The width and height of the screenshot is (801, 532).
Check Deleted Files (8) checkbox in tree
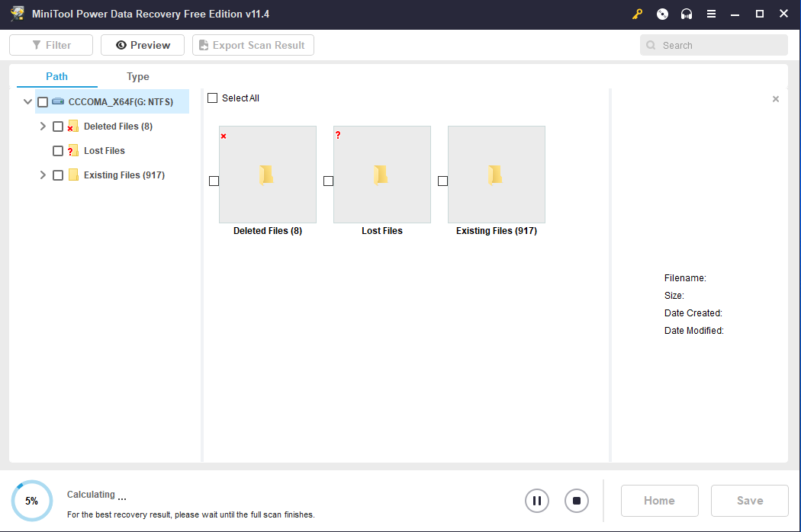coord(58,127)
